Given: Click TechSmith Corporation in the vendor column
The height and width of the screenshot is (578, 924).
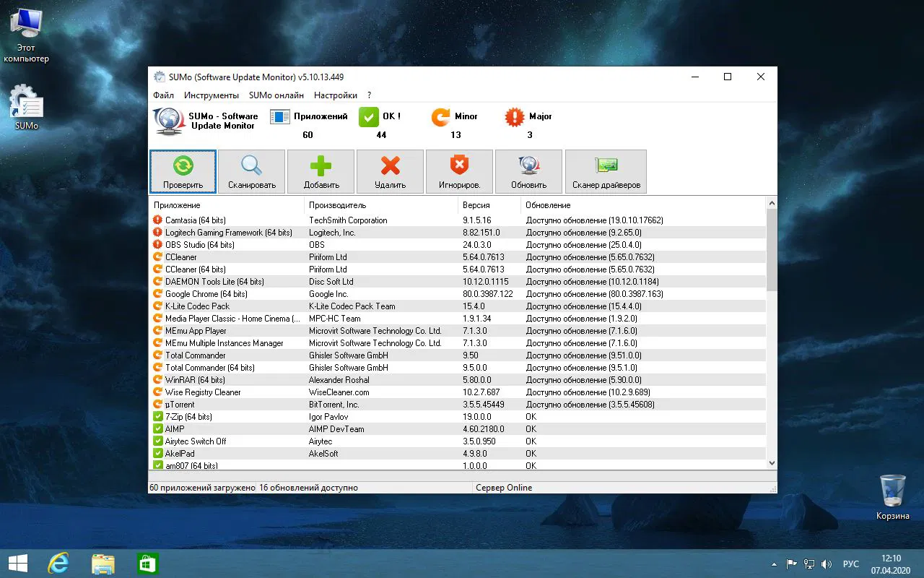Looking at the screenshot, I should pyautogui.click(x=348, y=220).
